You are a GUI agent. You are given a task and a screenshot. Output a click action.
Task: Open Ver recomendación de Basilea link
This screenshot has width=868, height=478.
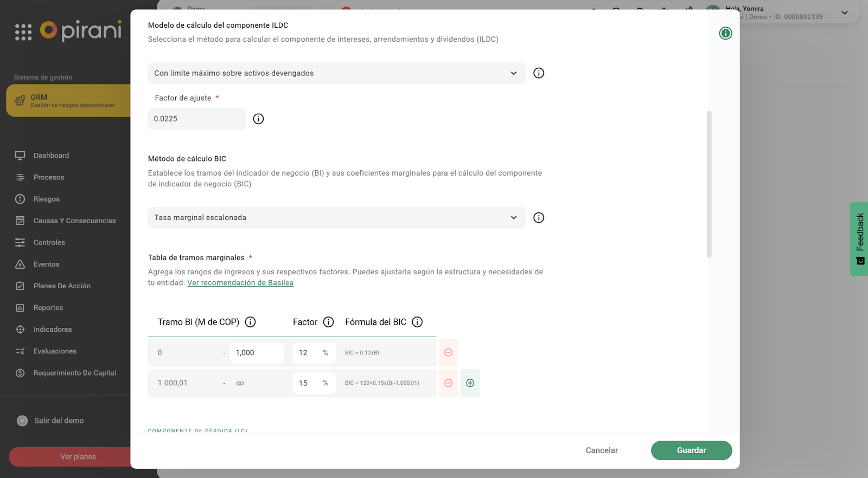[x=240, y=283]
